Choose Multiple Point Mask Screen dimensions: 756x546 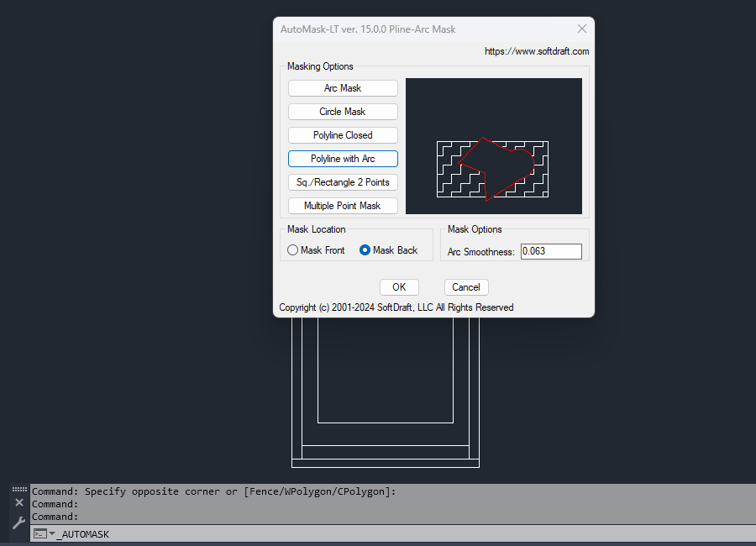click(x=342, y=205)
